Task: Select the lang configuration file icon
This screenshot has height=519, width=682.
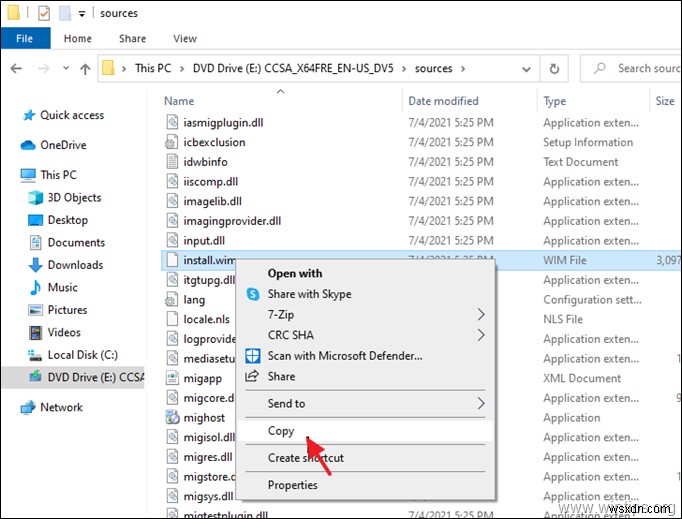Action: pos(171,299)
